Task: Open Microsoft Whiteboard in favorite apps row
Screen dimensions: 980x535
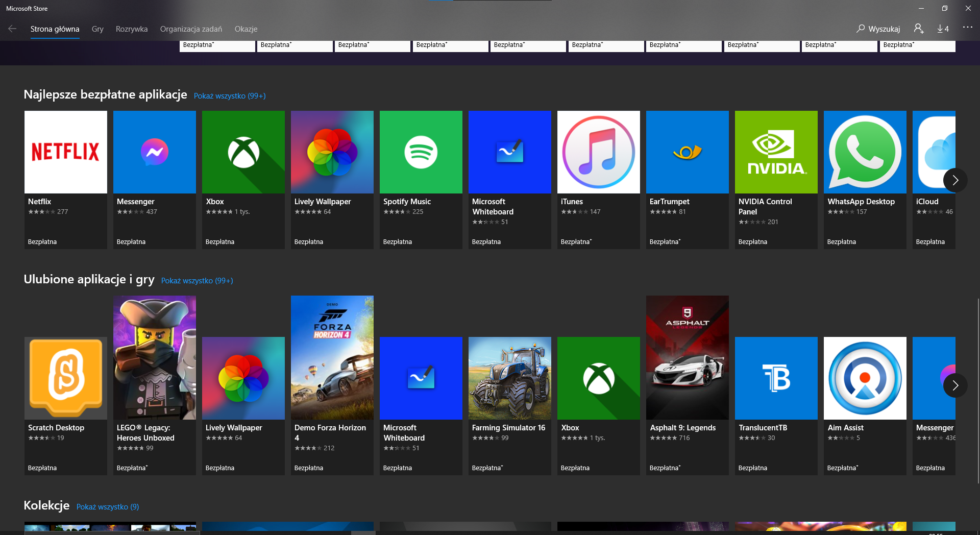Action: point(421,406)
